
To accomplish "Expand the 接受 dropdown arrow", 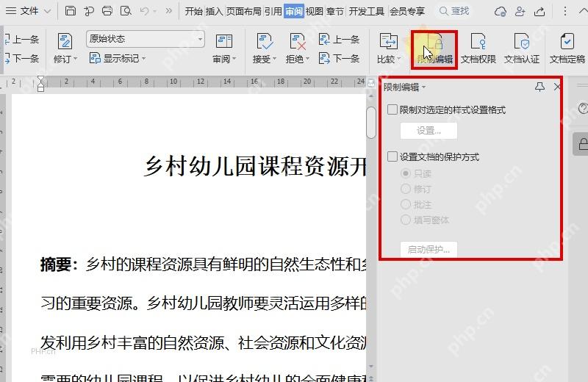I will [x=274, y=59].
